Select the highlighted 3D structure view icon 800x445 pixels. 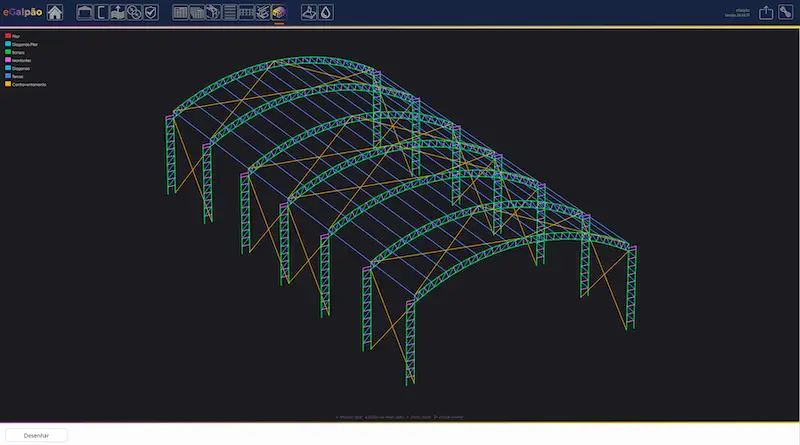click(278, 13)
